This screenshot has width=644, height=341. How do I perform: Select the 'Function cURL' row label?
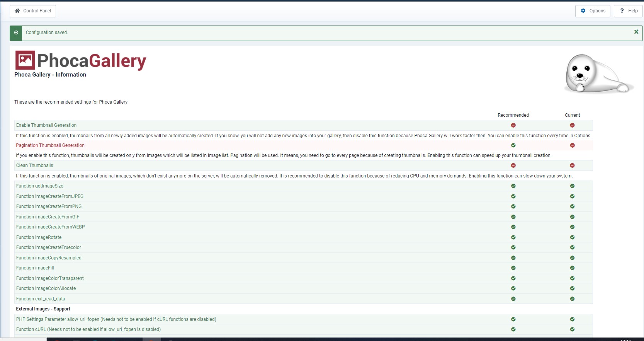point(88,329)
